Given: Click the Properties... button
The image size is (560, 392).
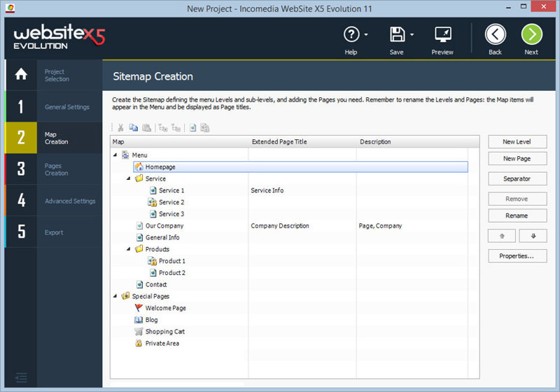Looking at the screenshot, I should click(x=517, y=256).
